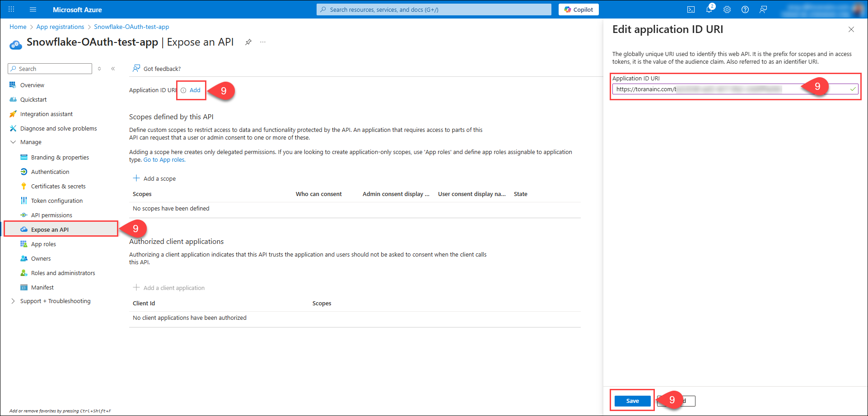The image size is (868, 416).
Task: Toggle the portal hamburger menu
Action: click(x=33, y=9)
